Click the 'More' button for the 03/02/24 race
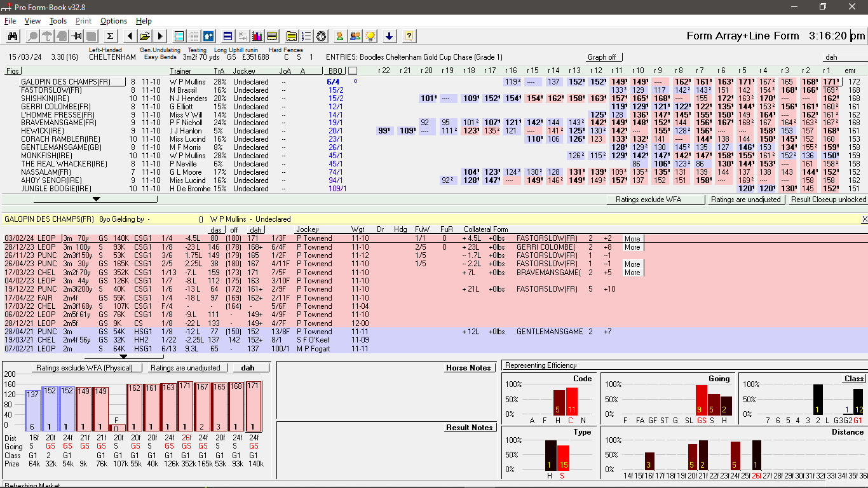 (x=632, y=239)
